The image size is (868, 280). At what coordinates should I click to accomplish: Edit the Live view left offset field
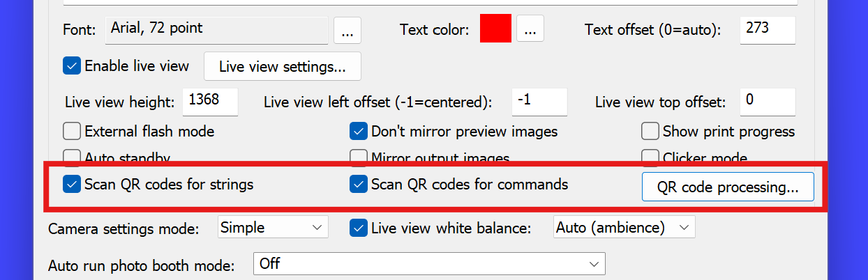pyautogui.click(x=539, y=102)
